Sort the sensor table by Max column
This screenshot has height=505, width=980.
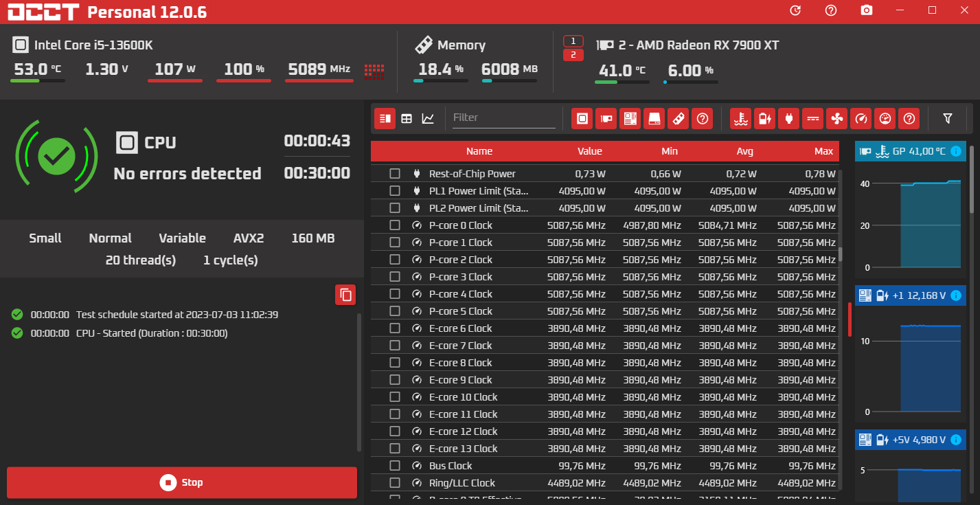[823, 151]
